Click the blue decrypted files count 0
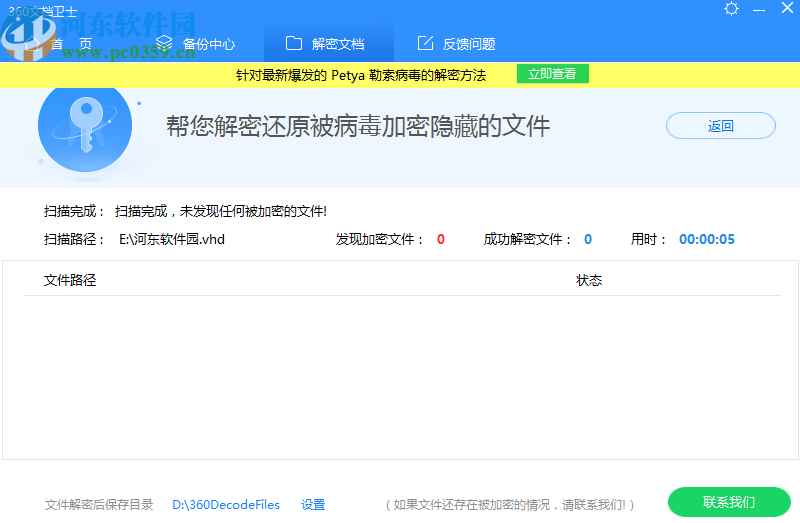This screenshot has height=523, width=800. [588, 239]
